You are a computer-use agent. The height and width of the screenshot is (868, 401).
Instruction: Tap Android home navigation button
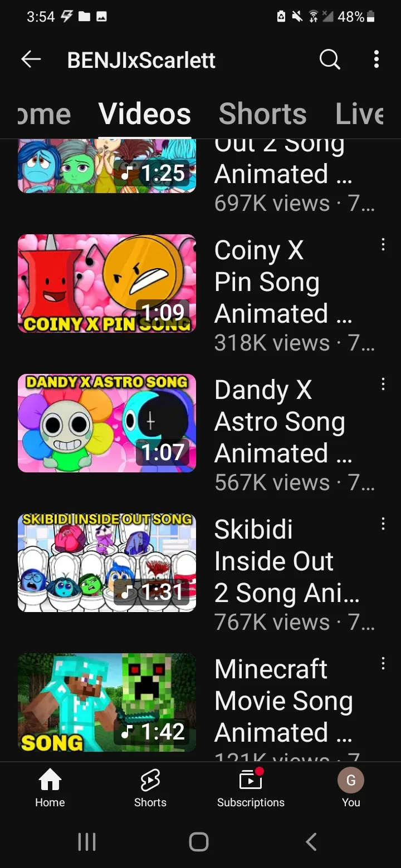199,842
